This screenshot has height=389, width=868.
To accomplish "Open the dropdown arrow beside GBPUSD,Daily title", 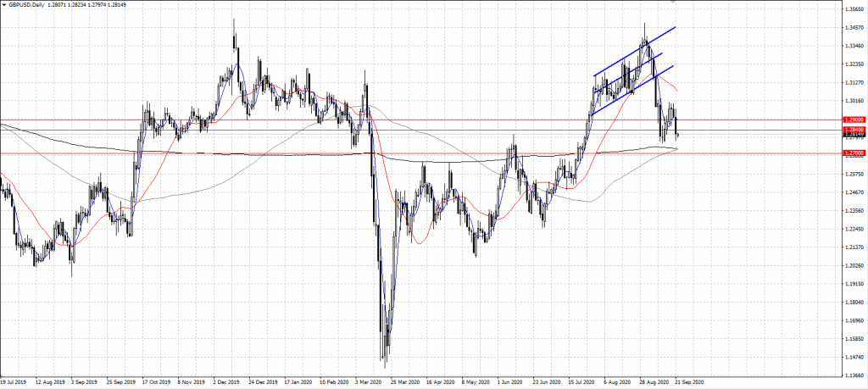I will (x=4, y=5).
